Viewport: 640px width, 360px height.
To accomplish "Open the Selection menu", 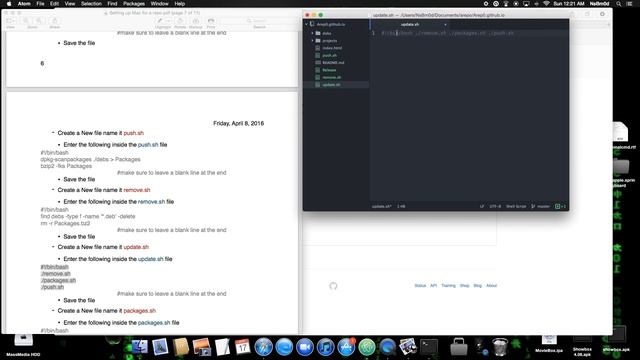I will coord(91,4).
